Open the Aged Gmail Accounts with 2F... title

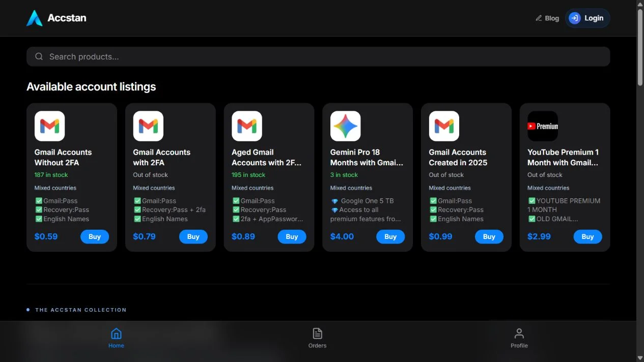[267, 157]
